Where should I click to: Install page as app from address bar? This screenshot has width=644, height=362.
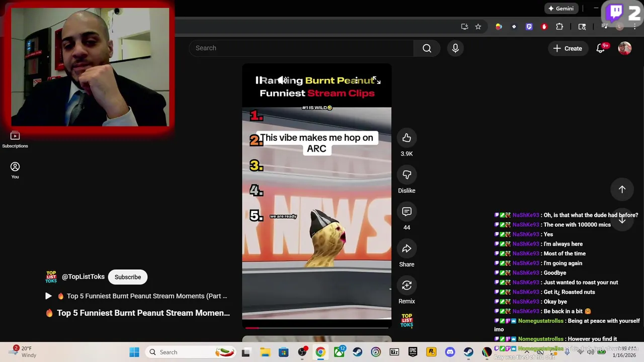464,27
